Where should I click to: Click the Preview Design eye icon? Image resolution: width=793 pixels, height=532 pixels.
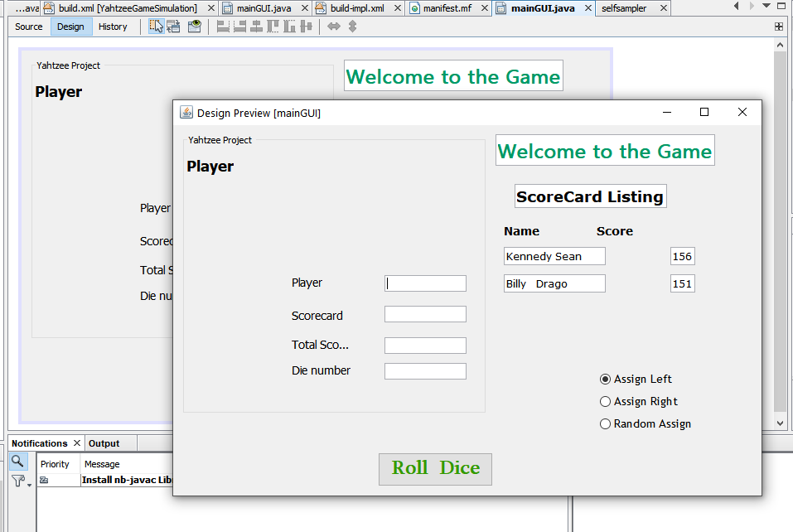(194, 27)
